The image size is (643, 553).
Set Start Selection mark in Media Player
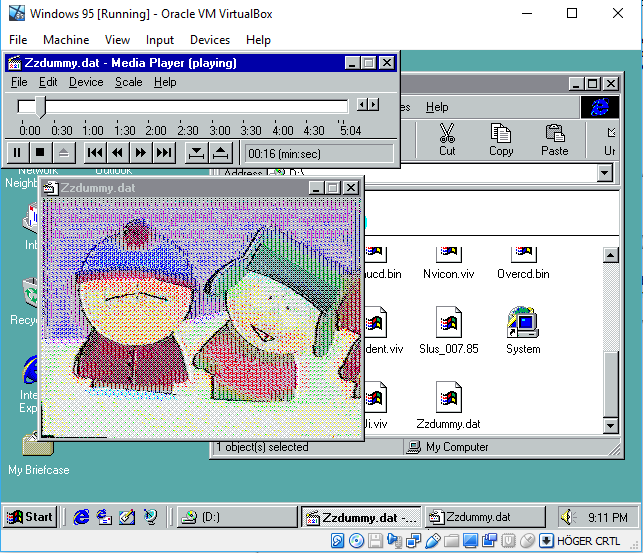click(x=196, y=153)
